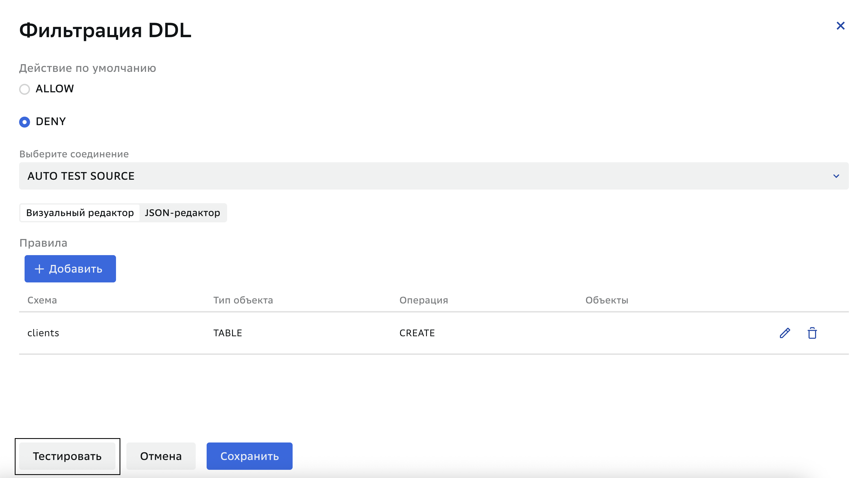Click the Операция column header
The image size is (868, 478).
pyautogui.click(x=424, y=300)
